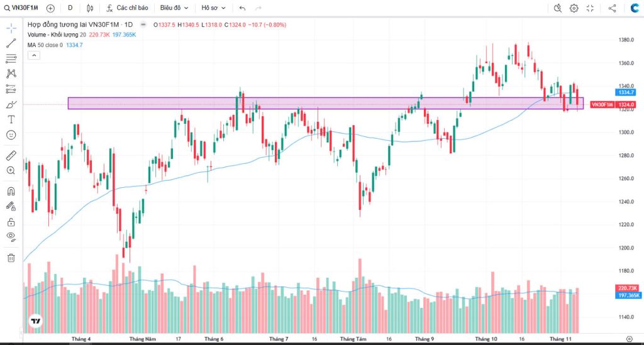Select the Text annotation tool
Viewport: 644px width, 345px height.
click(x=11, y=119)
